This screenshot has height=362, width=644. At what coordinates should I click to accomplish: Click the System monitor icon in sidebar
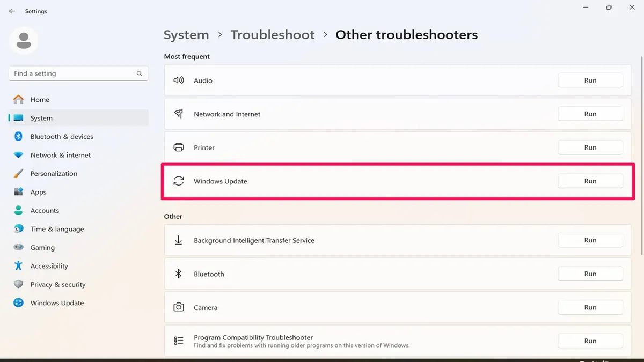click(19, 118)
